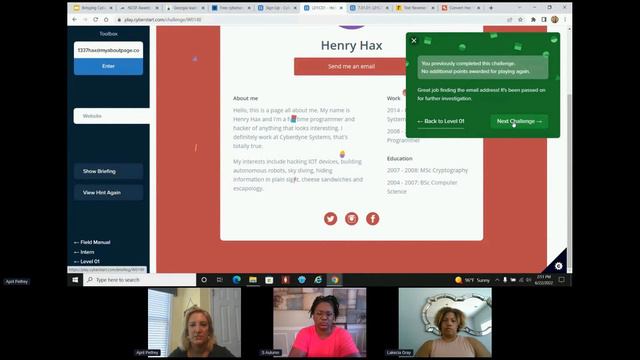Expand the system tray hidden icons chevron

coord(497,280)
